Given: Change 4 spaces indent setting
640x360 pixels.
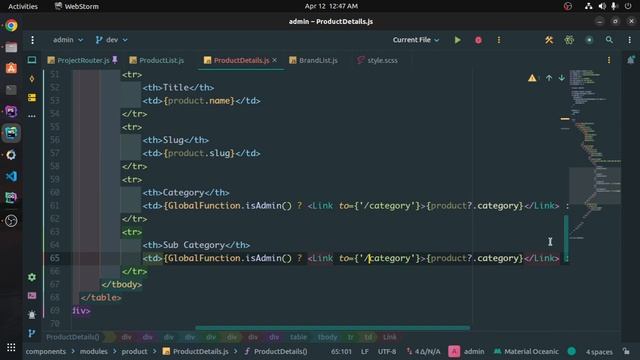Looking at the screenshot, I should point(599,351).
